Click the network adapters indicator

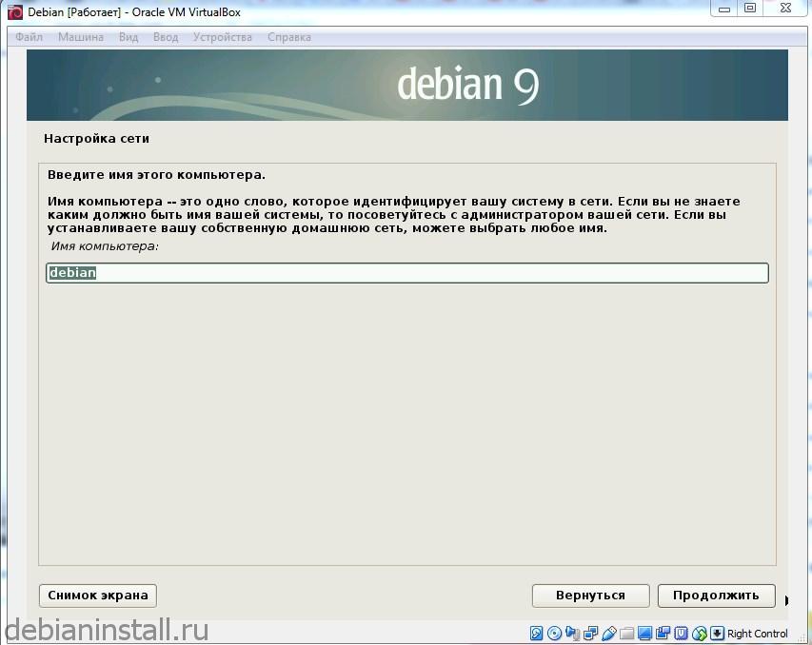click(x=590, y=634)
